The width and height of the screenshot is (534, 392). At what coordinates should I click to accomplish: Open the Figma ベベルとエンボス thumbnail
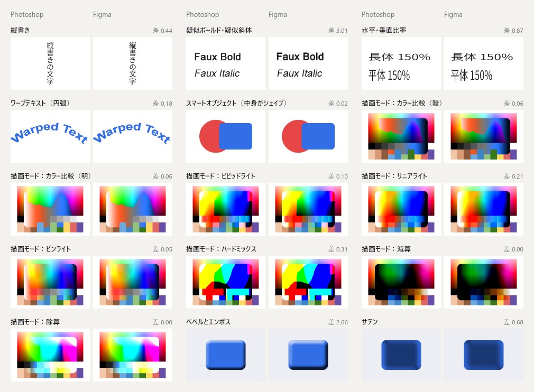pyautogui.click(x=308, y=355)
